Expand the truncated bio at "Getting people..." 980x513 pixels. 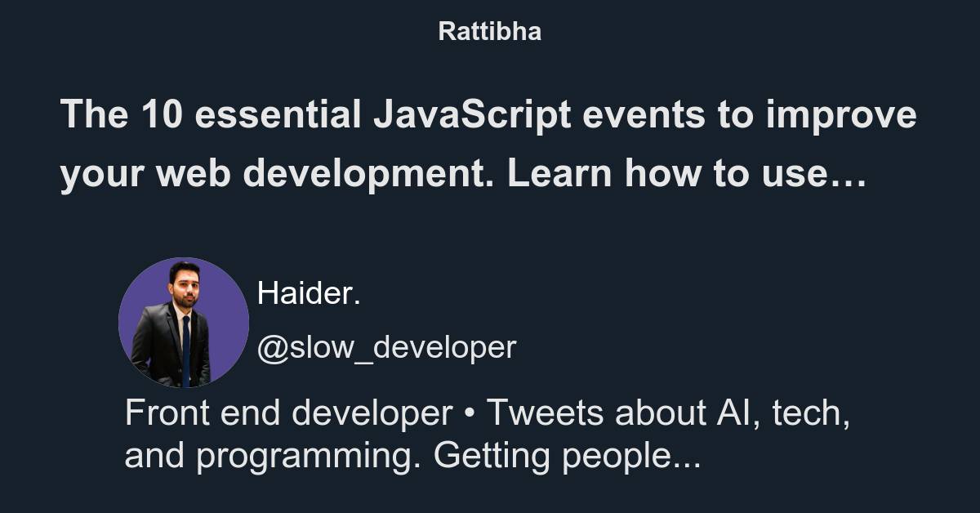click(567, 458)
